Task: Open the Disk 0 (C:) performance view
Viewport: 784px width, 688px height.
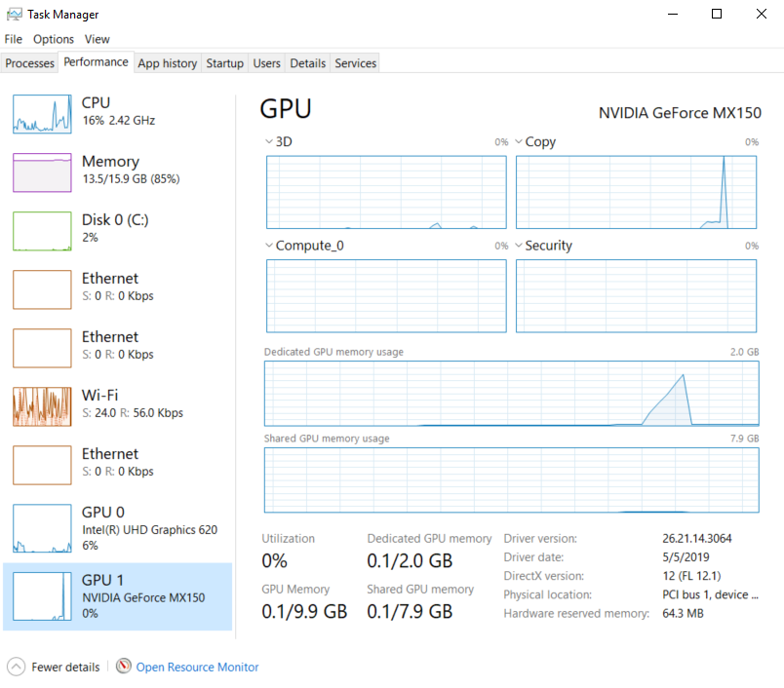Action: pyautogui.click(x=117, y=230)
